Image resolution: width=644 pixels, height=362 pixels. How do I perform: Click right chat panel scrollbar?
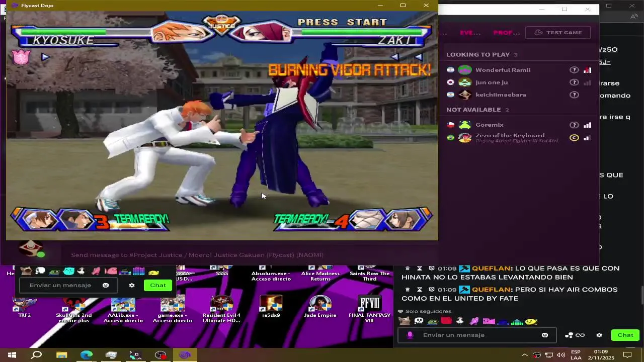[642, 295]
